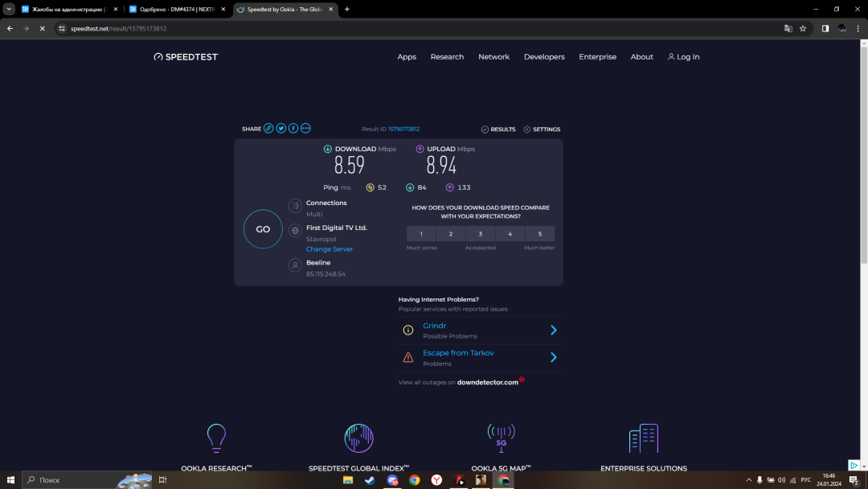Toggle the browser side panel
Screen dimensions: 868x489
[825, 28]
